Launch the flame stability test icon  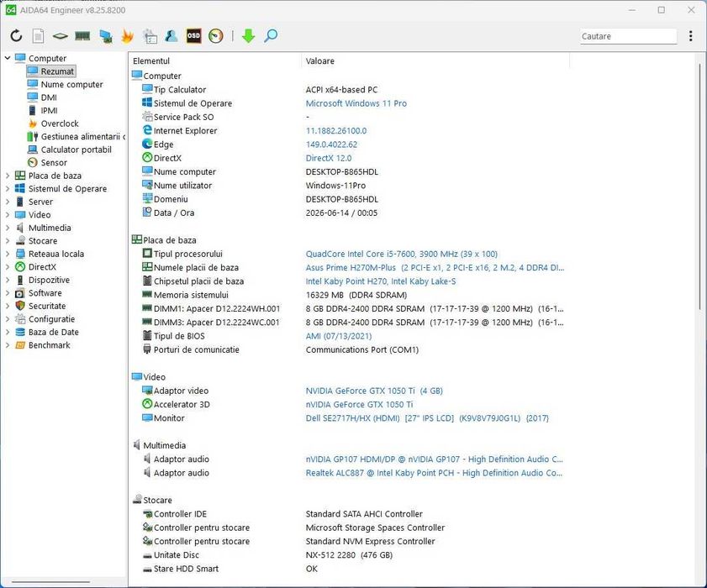click(128, 35)
